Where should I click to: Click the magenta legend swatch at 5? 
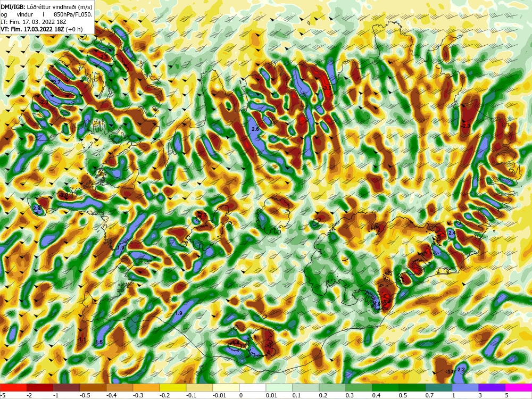(x=518, y=387)
